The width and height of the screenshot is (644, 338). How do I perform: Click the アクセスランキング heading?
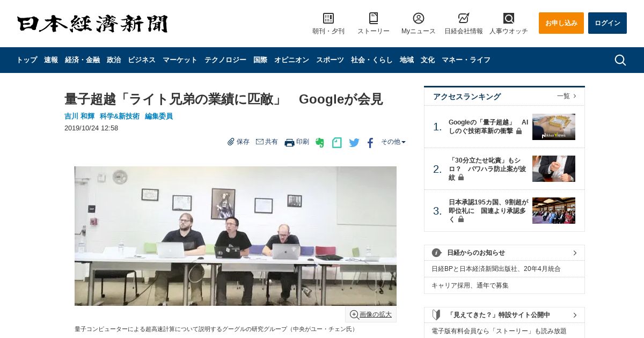[467, 97]
